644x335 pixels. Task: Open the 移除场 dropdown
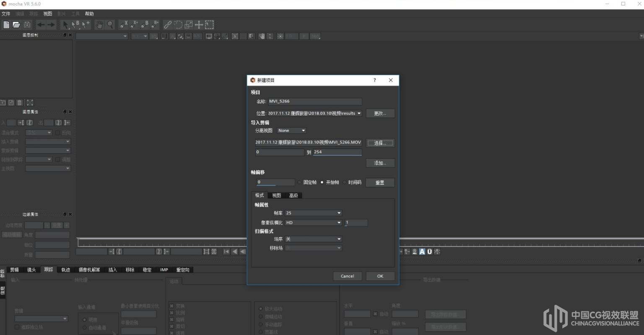tap(313, 248)
